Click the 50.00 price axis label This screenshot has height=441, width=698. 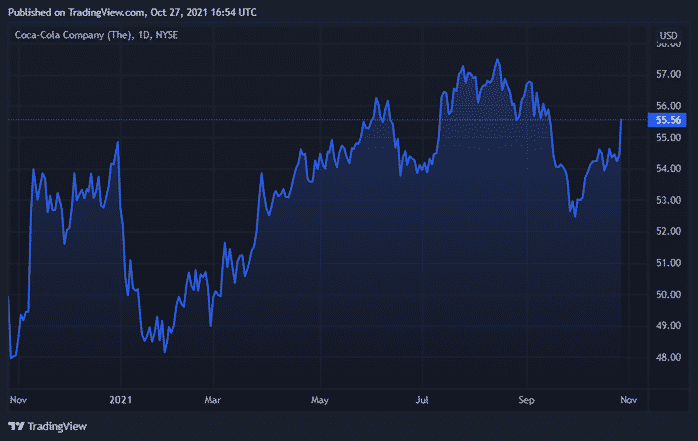(669, 294)
